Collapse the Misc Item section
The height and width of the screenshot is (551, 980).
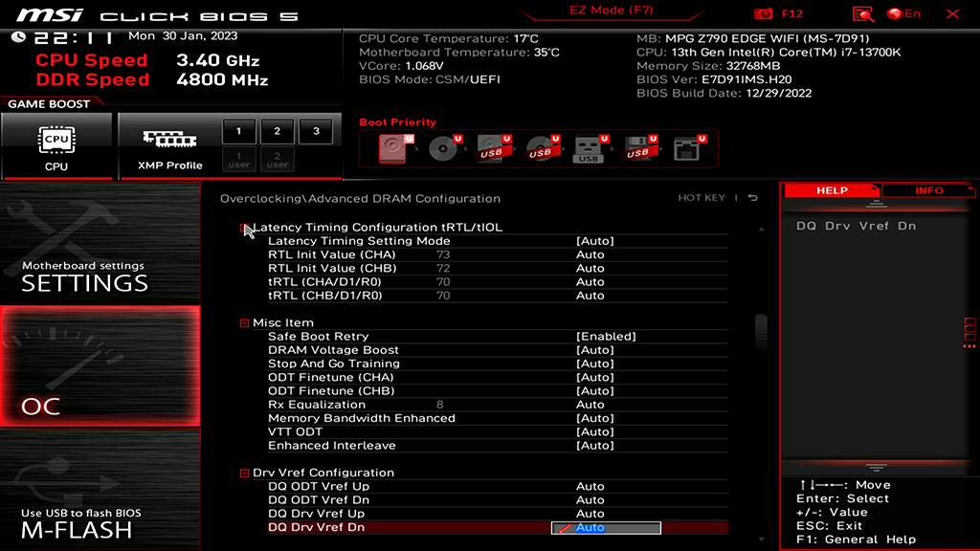pos(243,322)
